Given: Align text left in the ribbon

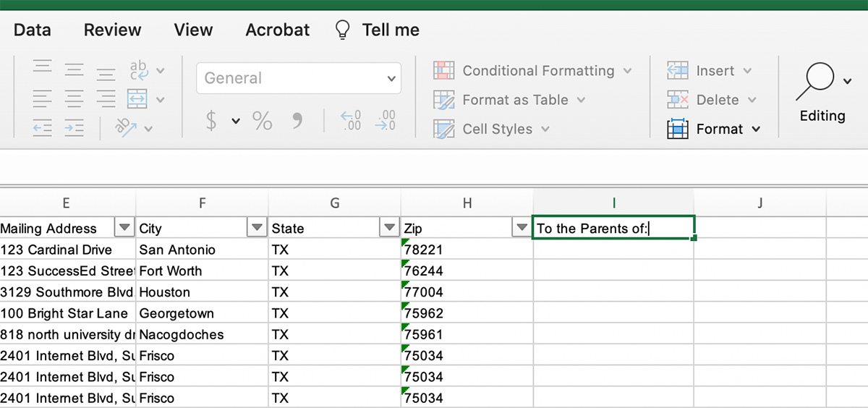Looking at the screenshot, I should (43, 98).
